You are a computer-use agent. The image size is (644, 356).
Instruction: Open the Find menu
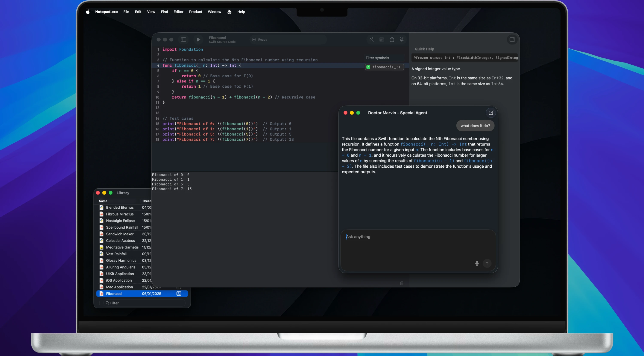click(164, 12)
